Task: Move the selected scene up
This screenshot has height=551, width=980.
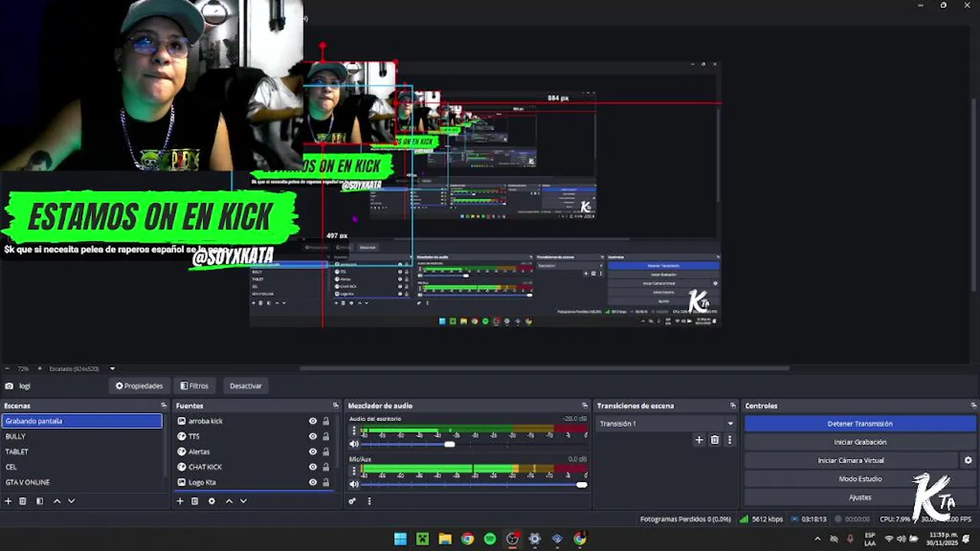Action: coord(57,501)
